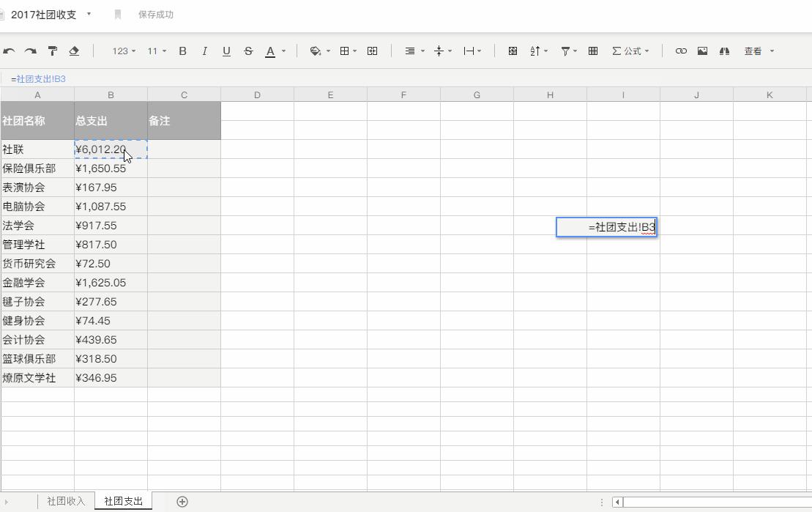Click the merge cells icon
This screenshot has width=812, height=512.
373,51
